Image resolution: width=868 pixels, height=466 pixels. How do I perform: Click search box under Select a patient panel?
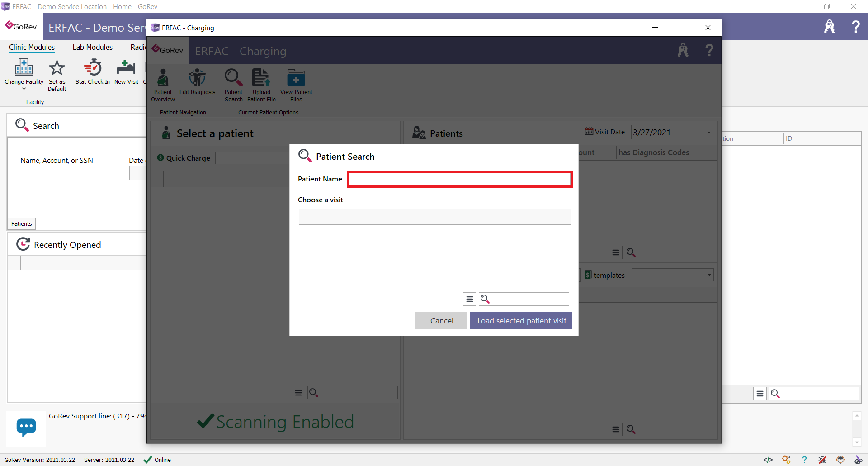click(353, 393)
